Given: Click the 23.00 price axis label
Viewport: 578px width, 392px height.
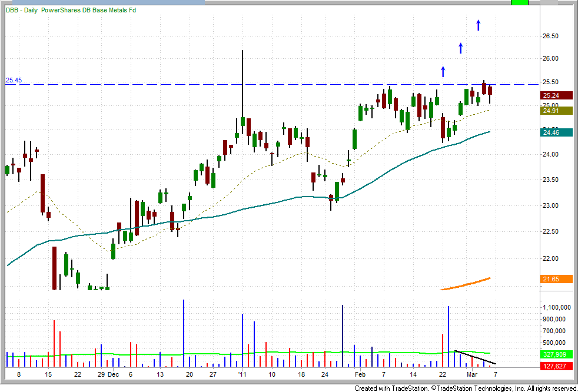Looking at the screenshot, I should click(552, 205).
